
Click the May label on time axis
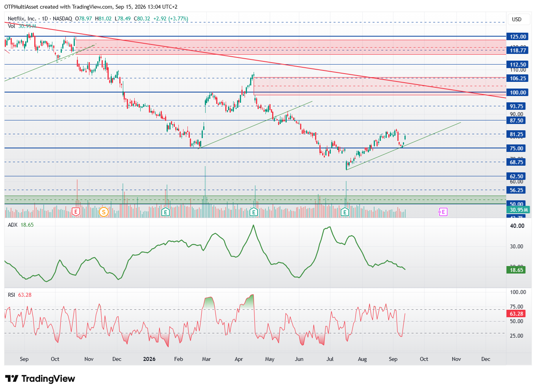(270, 359)
